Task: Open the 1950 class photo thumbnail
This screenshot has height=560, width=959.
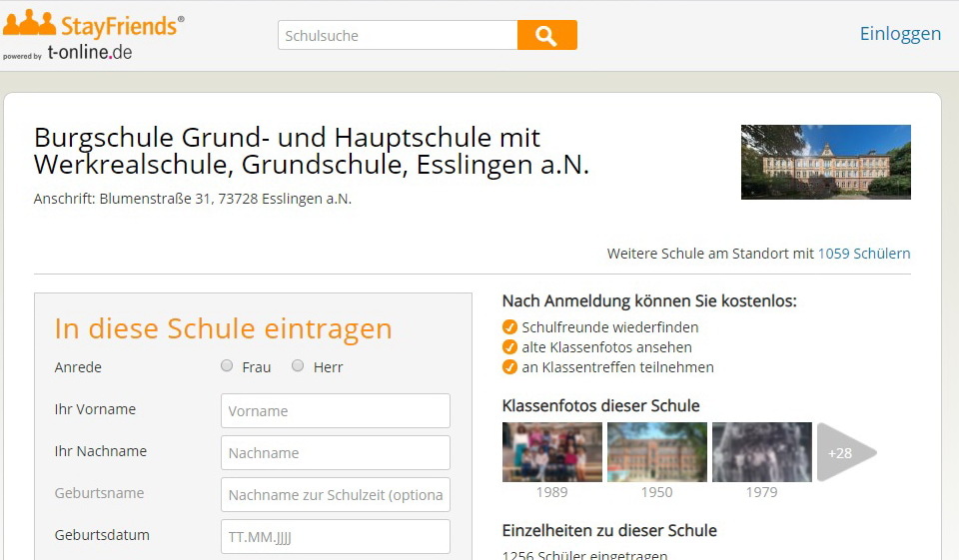Action: [656, 452]
